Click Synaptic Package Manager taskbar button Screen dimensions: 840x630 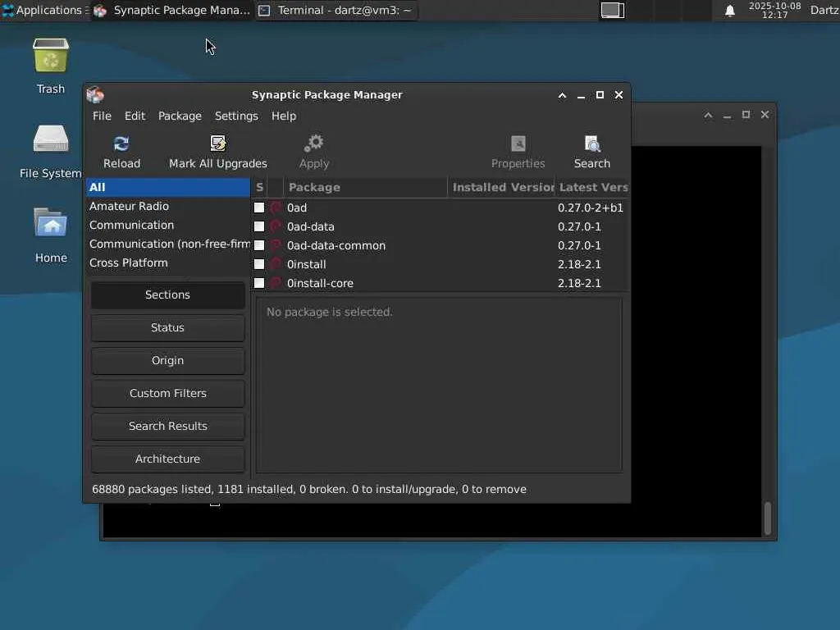click(x=172, y=10)
